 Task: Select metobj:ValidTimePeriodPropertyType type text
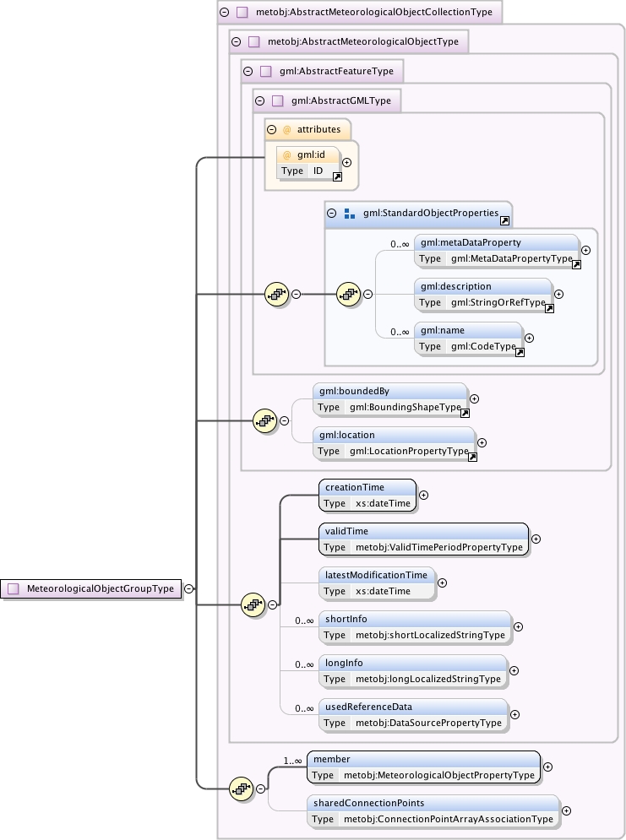point(439,547)
